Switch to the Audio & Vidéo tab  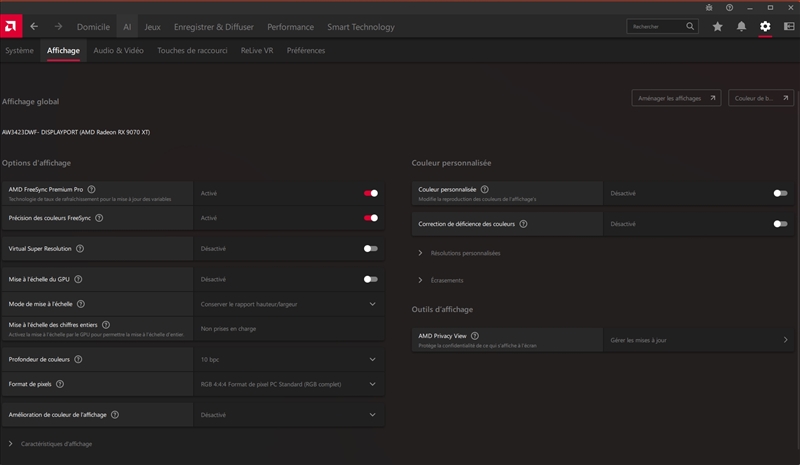(x=118, y=50)
